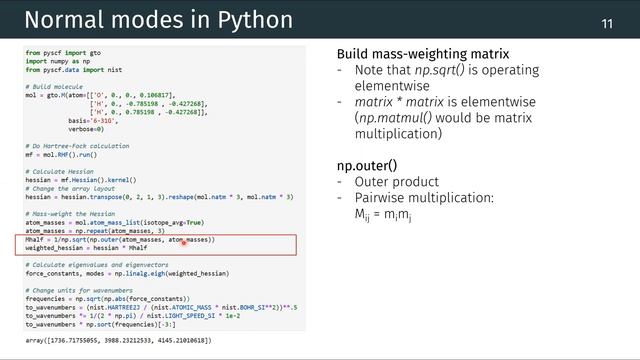Screen dimensions: 640x360
Task: Click the basis='6-31G' line
Action: pyautogui.click(x=93, y=121)
